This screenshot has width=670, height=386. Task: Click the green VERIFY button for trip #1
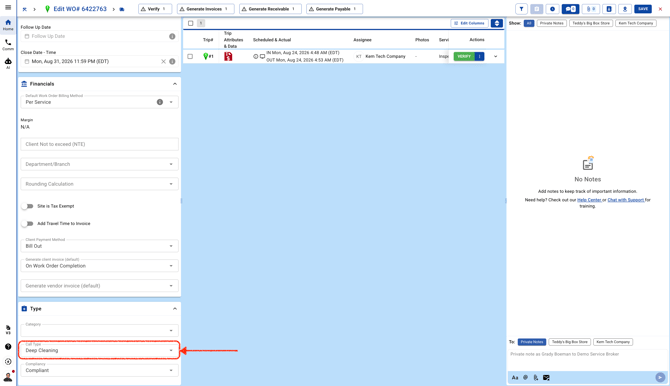point(464,56)
